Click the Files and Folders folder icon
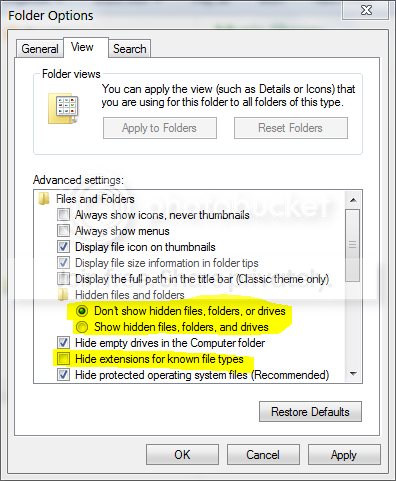 pyautogui.click(x=44, y=199)
